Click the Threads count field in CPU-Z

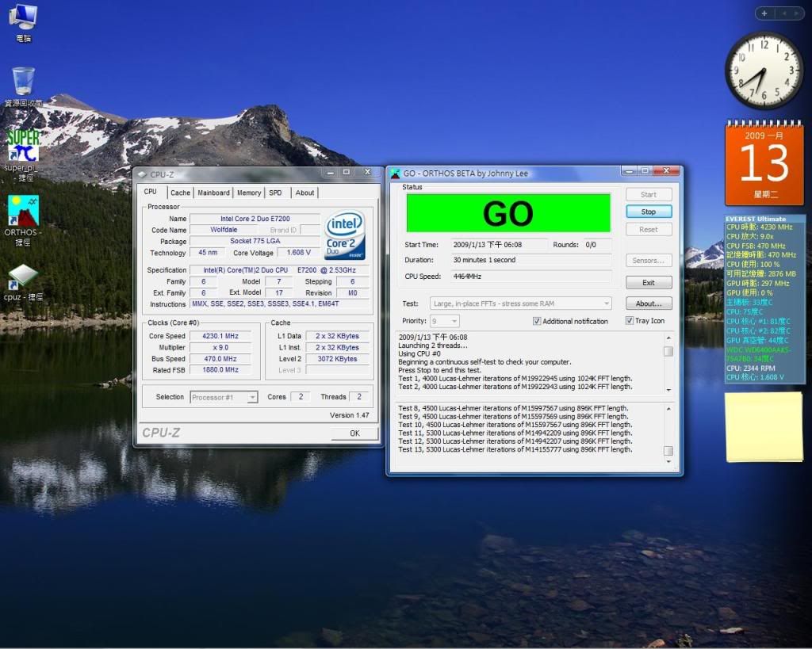[359, 397]
